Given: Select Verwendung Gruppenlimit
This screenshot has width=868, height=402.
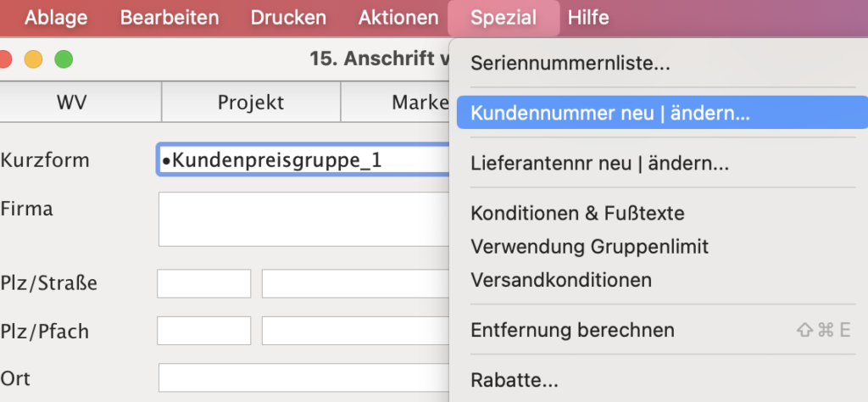Looking at the screenshot, I should [589, 247].
